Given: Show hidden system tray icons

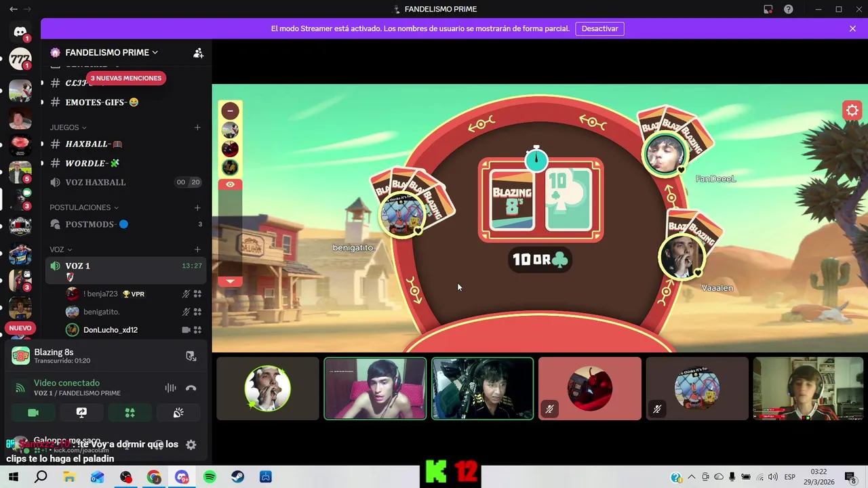Looking at the screenshot, I should click(691, 477).
